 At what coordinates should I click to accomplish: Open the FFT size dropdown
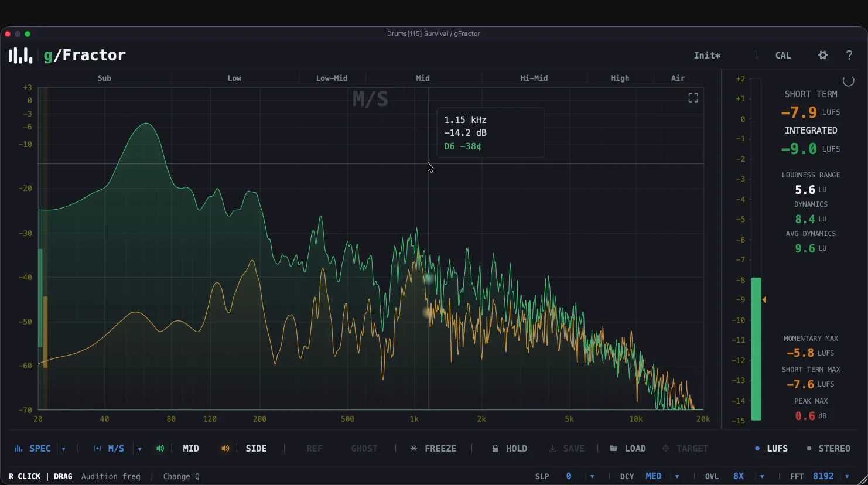pyautogui.click(x=847, y=477)
